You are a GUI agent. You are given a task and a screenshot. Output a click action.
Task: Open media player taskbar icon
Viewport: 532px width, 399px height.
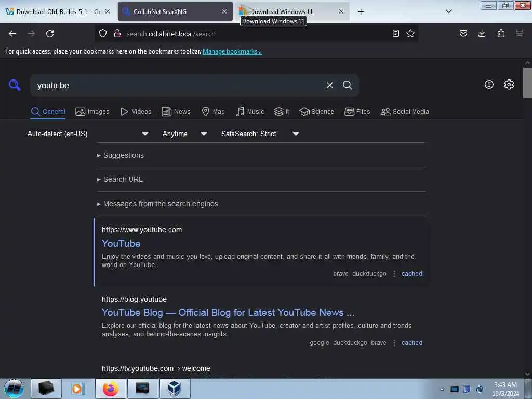coord(77,389)
